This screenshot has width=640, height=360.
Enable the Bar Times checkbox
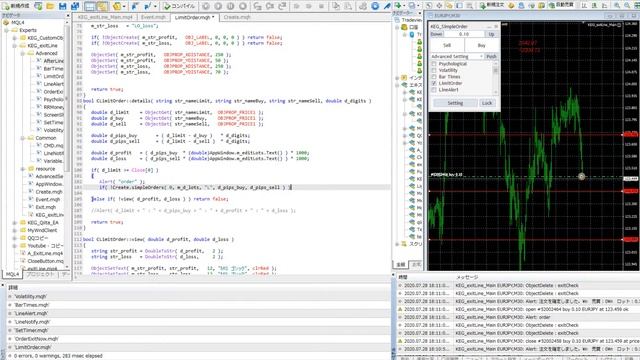(x=434, y=77)
